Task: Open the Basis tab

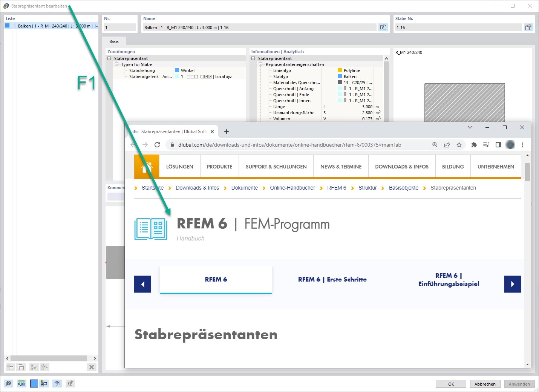Action: pyautogui.click(x=114, y=41)
